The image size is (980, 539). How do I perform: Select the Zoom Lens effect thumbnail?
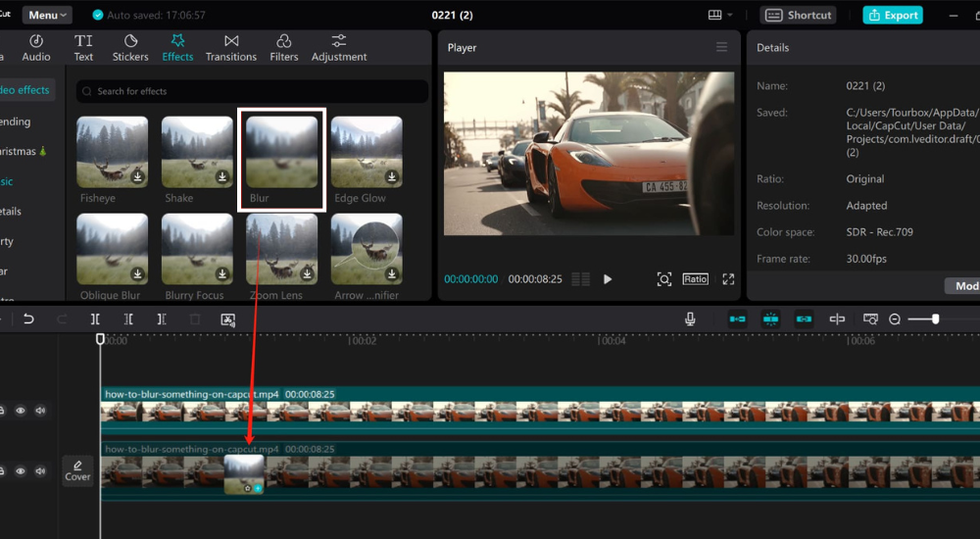282,249
